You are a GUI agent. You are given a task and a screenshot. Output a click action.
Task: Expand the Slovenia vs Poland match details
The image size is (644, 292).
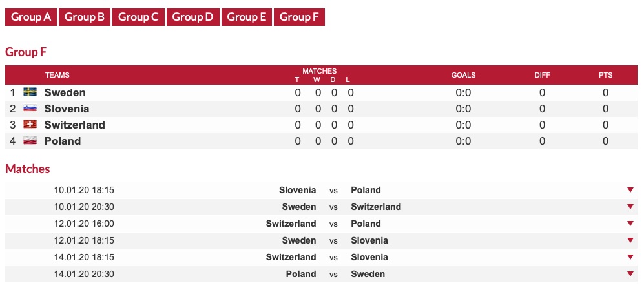[630, 190]
